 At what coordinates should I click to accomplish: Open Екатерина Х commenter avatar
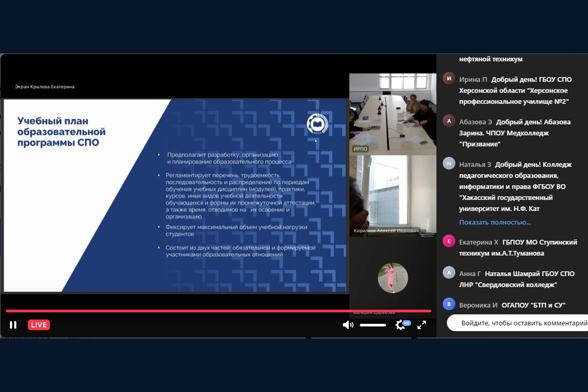[449, 241]
